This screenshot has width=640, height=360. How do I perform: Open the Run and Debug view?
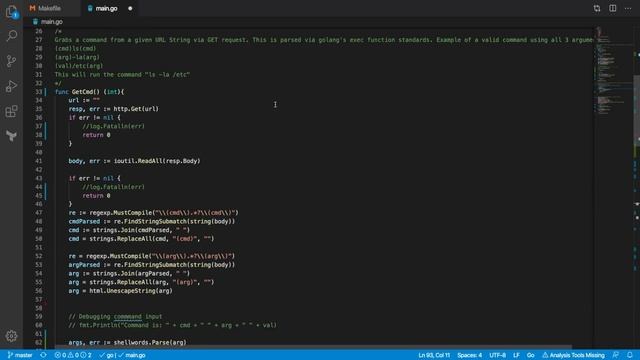click(11, 86)
